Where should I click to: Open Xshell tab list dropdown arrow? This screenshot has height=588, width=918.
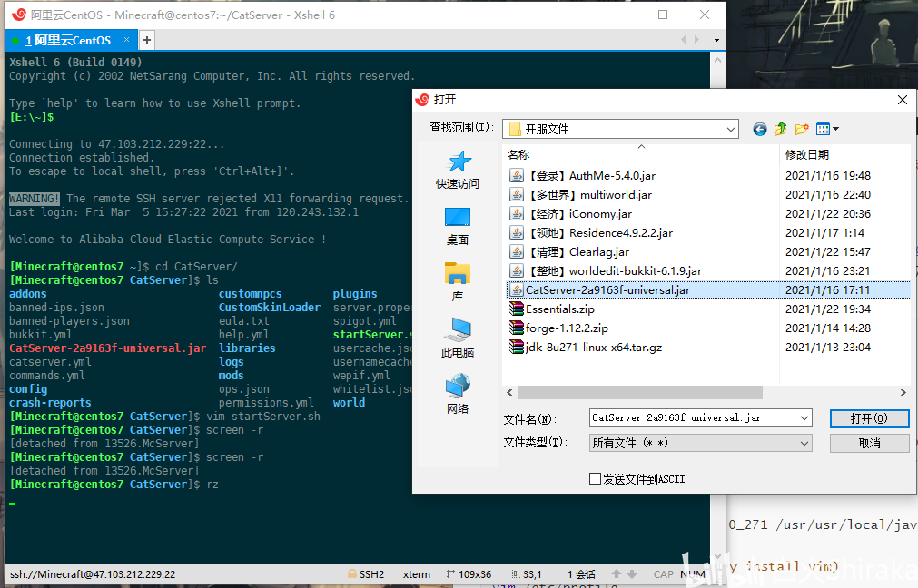tap(716, 40)
